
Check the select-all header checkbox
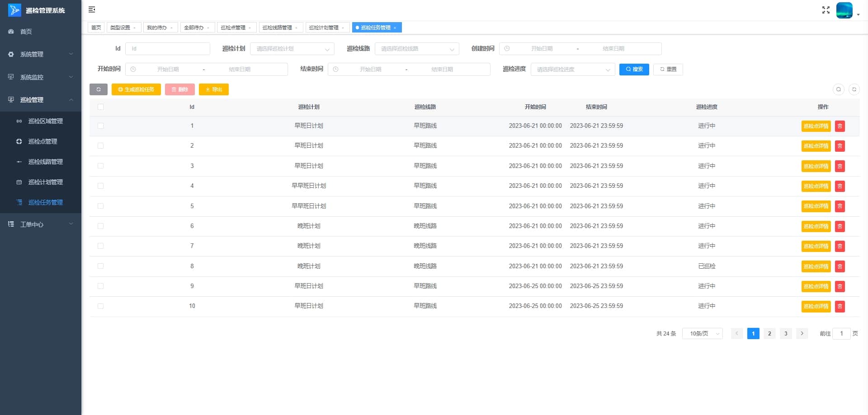(100, 107)
